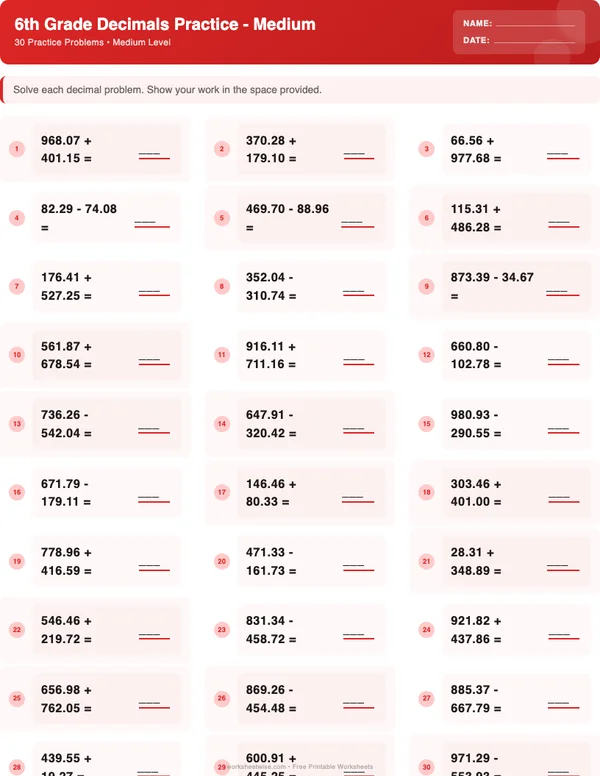Click answer blank for 916.11 + 711.16
Image resolution: width=600 pixels, height=776 pixels.
click(x=357, y=361)
